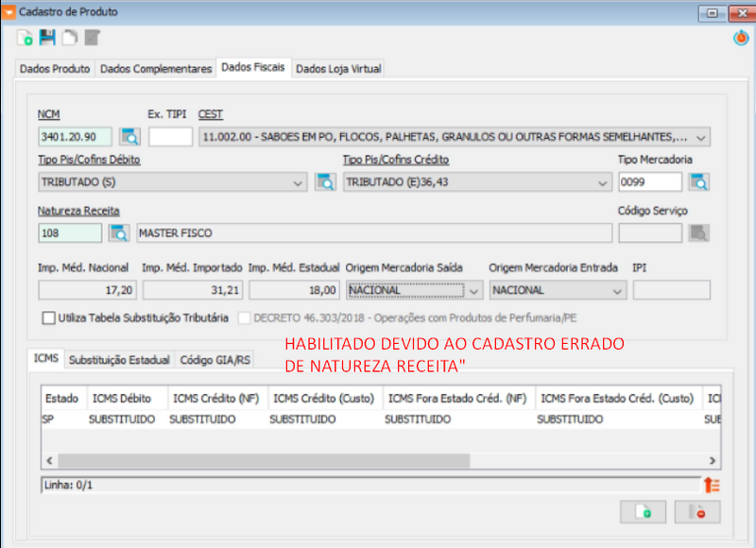Click inside the Ex. TIPI input field
This screenshot has width=756, height=548.
[170, 136]
